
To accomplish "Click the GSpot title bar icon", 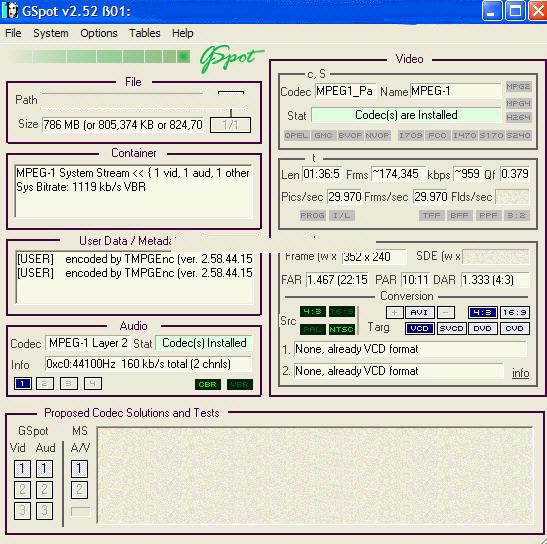I will point(10,10).
